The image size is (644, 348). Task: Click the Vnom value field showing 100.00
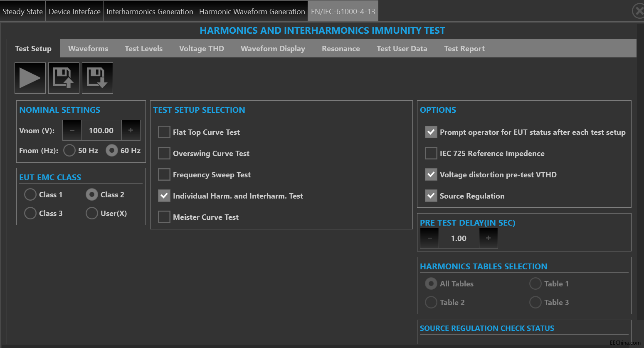[x=101, y=130]
